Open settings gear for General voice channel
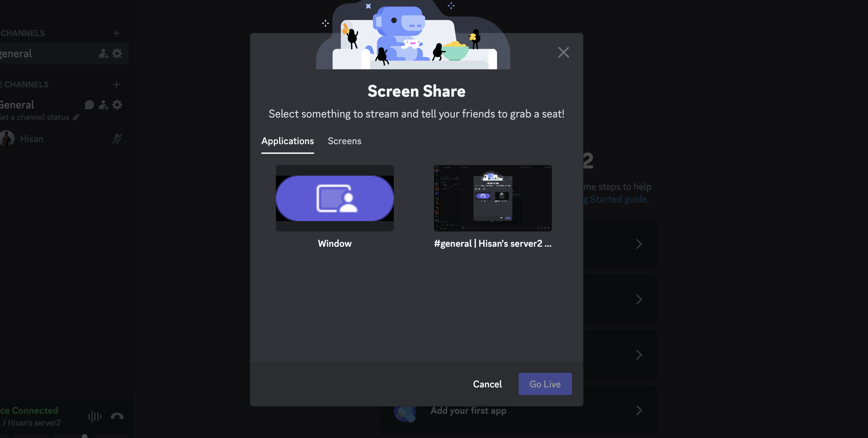The height and width of the screenshot is (438, 868). coord(118,105)
